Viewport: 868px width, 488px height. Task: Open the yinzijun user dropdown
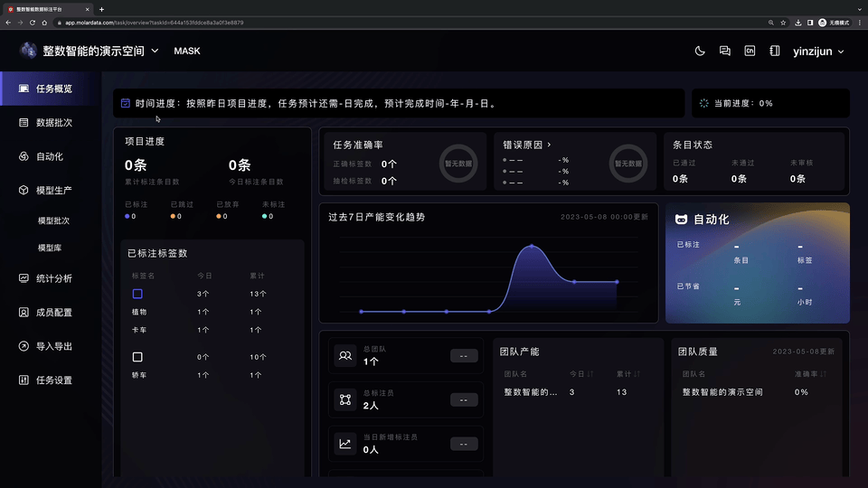pos(818,52)
